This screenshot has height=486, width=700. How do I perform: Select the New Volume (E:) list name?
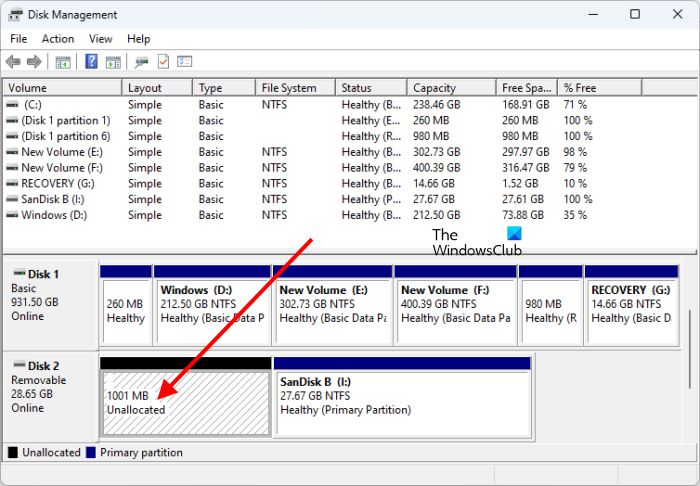point(62,152)
